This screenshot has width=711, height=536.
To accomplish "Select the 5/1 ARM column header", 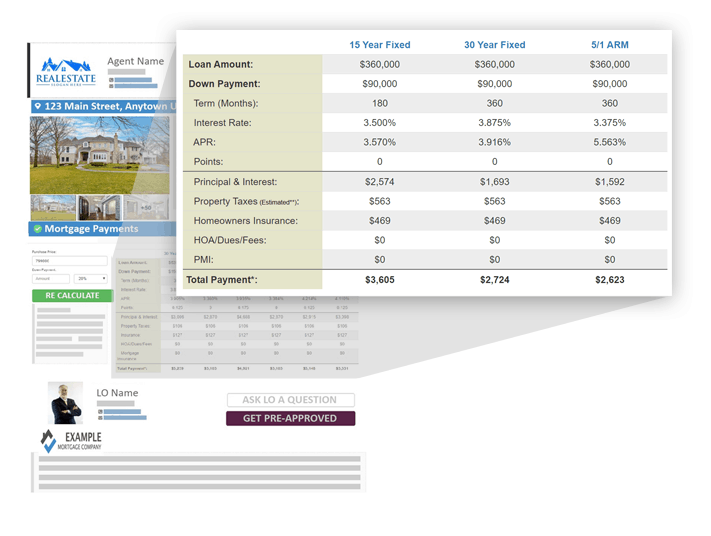I will [x=609, y=45].
